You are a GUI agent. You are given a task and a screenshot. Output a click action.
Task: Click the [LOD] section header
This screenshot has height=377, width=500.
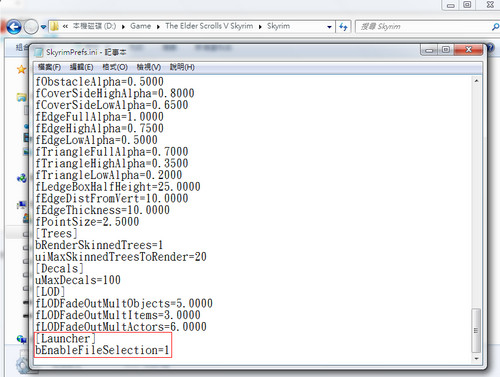tap(50, 292)
